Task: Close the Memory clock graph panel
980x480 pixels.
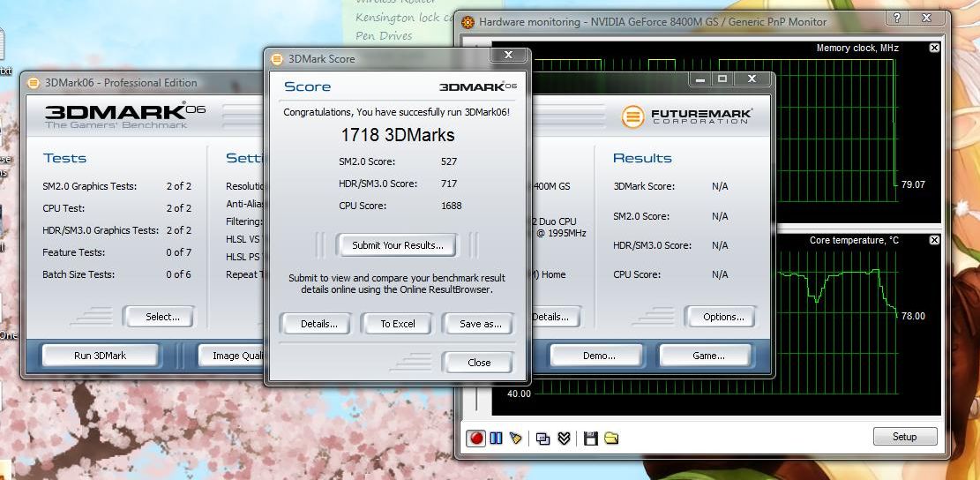Action: [934, 49]
